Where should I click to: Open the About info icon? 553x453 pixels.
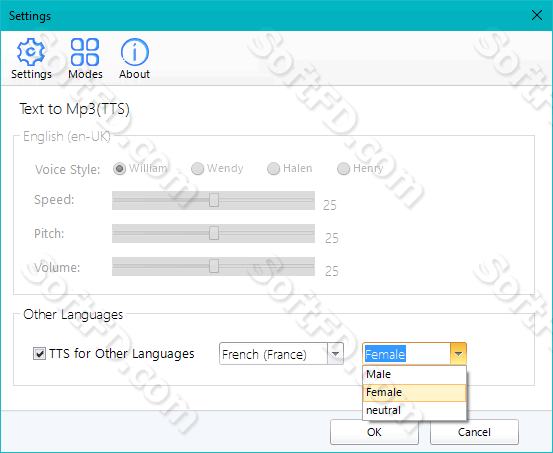(135, 52)
